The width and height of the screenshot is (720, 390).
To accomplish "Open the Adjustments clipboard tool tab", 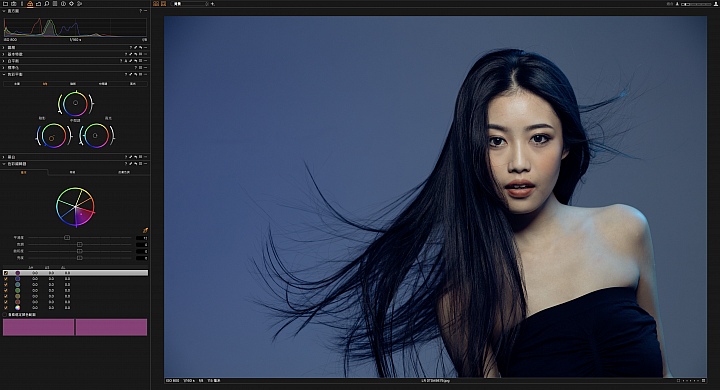I will click(x=55, y=4).
